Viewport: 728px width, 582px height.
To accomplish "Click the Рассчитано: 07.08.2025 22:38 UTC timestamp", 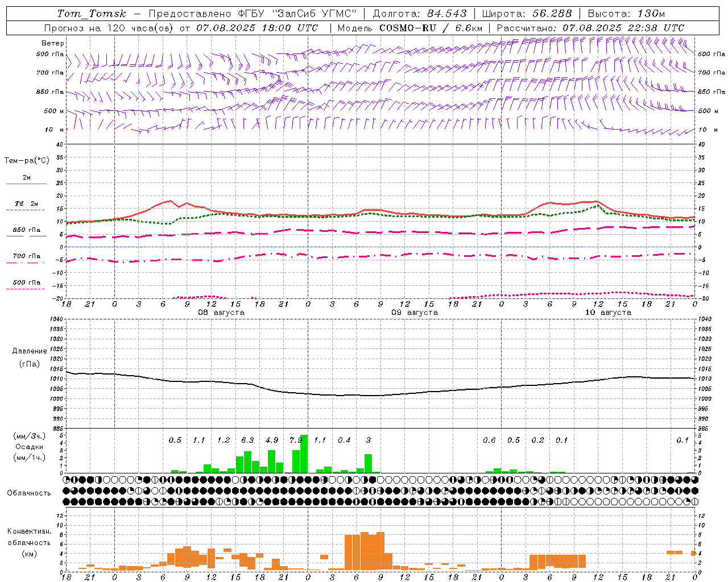I will pyautogui.click(x=590, y=28).
